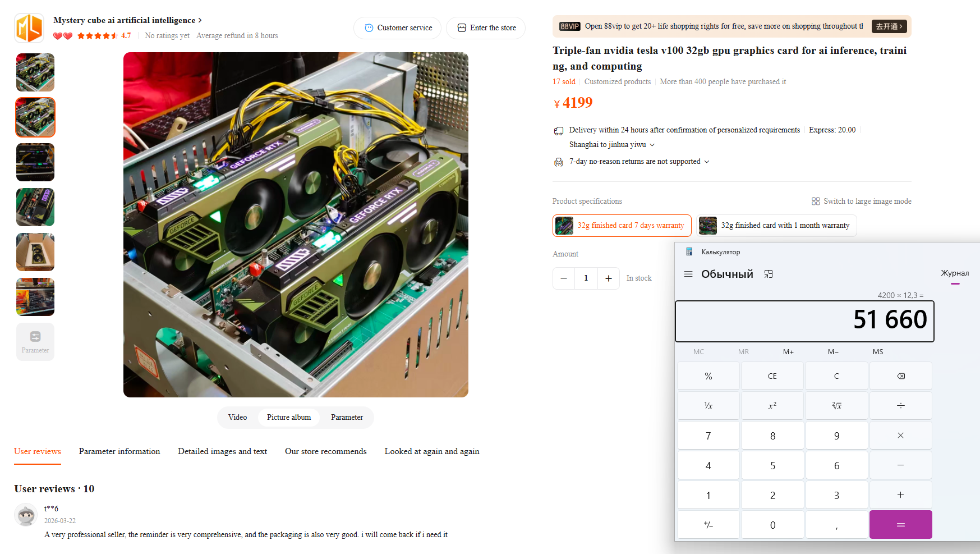
Task: Open Looked at again and again tab
Action: [432, 452]
